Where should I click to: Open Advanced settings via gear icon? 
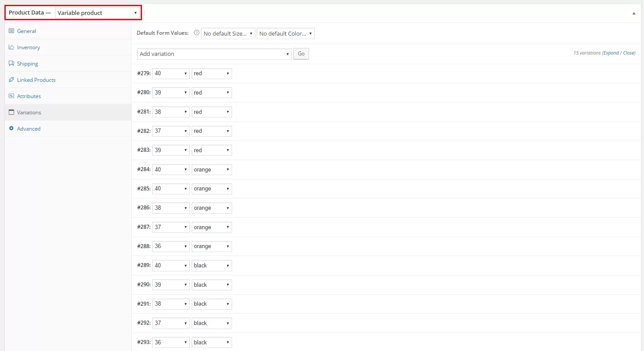(x=11, y=128)
